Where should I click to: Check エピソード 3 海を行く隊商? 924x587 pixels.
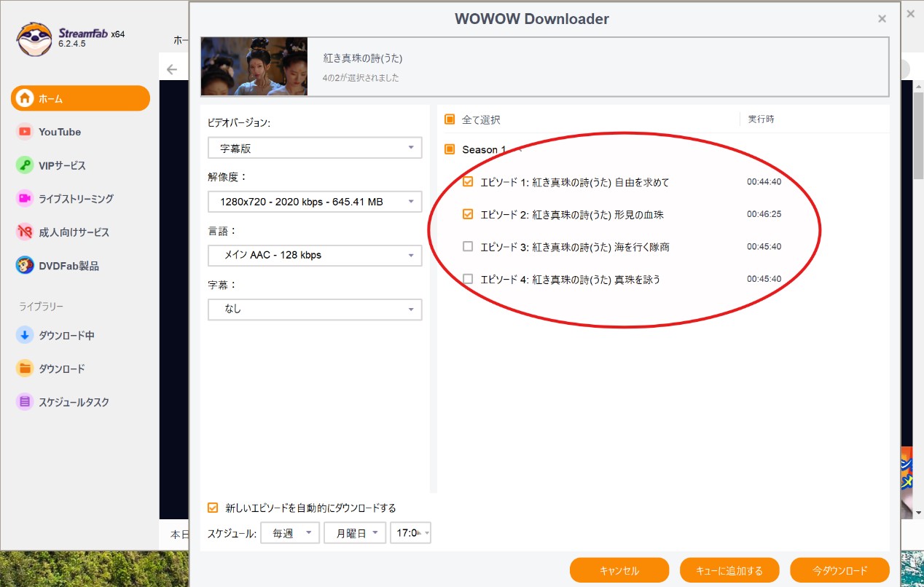pyautogui.click(x=468, y=246)
